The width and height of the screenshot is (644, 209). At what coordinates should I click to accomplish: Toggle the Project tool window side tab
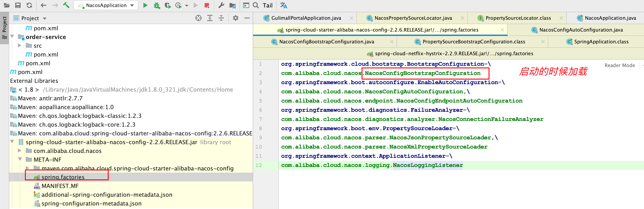[4, 28]
